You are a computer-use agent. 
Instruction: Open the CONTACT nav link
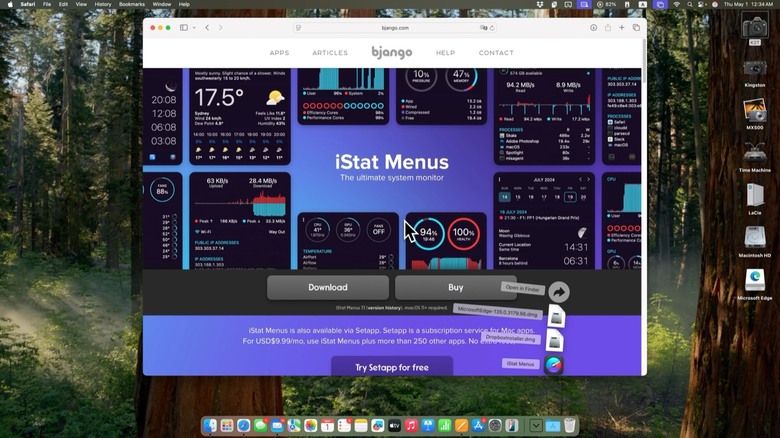coord(496,53)
